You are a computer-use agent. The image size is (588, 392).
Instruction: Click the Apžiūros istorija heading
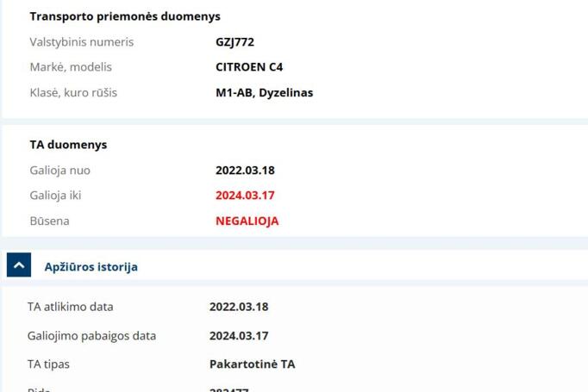point(91,267)
